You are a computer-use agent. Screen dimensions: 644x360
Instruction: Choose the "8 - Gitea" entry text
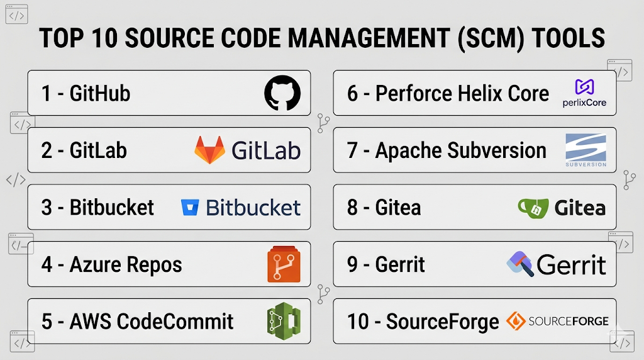384,208
